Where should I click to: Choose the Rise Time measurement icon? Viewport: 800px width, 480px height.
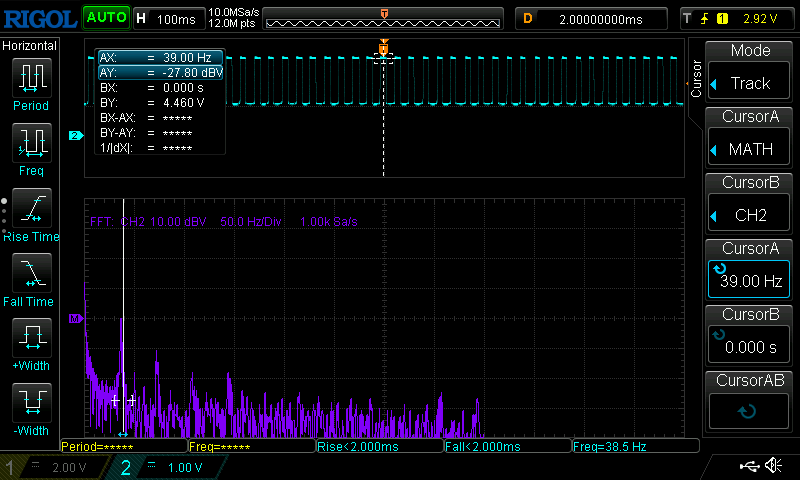coord(31,214)
